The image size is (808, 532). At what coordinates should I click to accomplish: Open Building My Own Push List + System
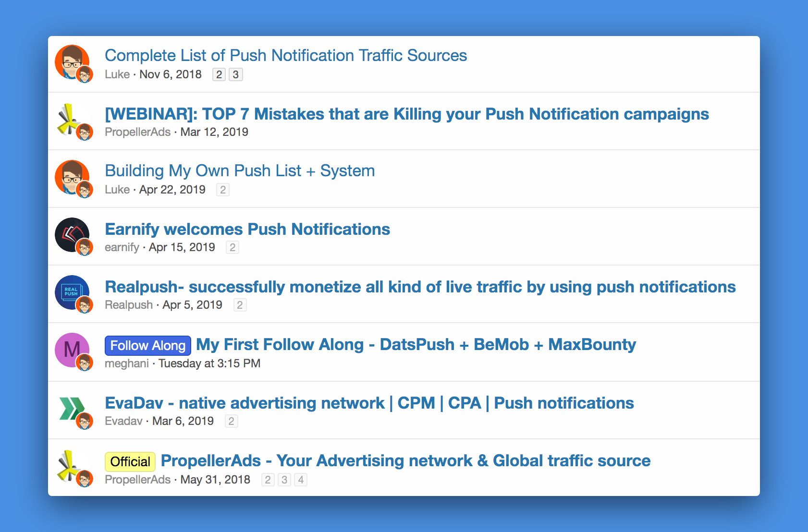point(240,170)
